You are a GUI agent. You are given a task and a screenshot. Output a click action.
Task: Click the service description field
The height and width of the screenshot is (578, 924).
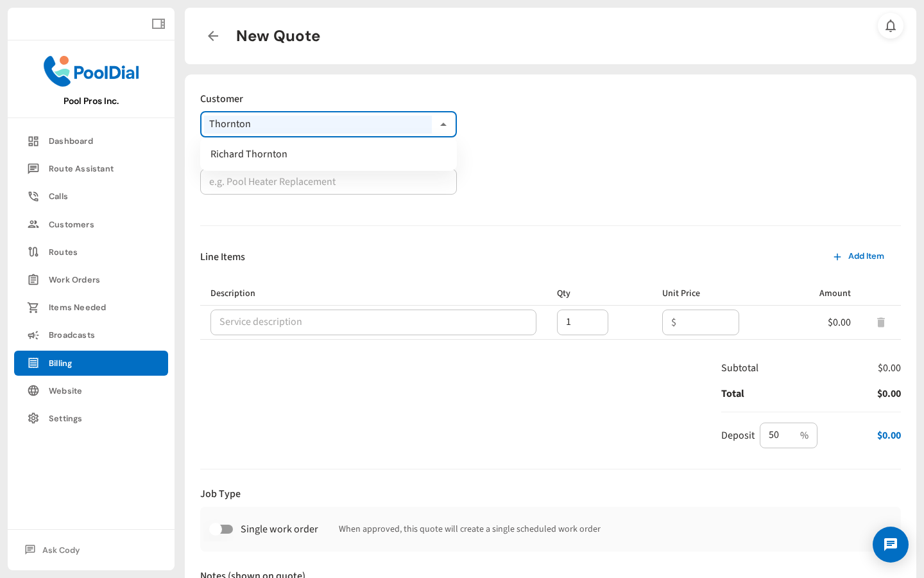coord(373,322)
